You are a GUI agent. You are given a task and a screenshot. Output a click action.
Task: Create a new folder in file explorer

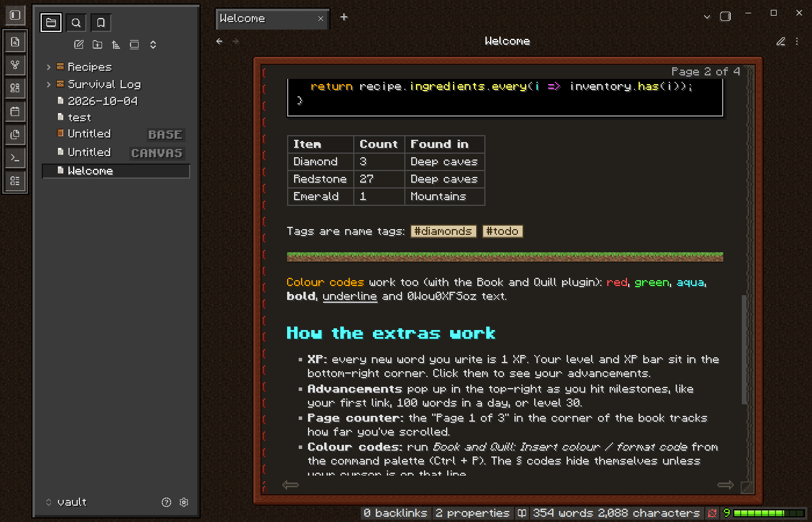[97, 45]
